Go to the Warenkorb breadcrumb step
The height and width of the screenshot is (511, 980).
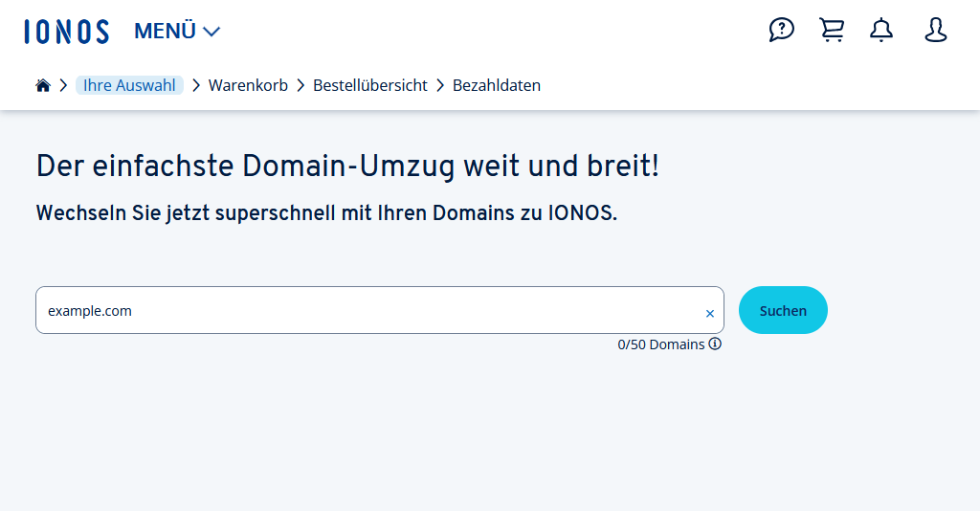pyautogui.click(x=248, y=85)
